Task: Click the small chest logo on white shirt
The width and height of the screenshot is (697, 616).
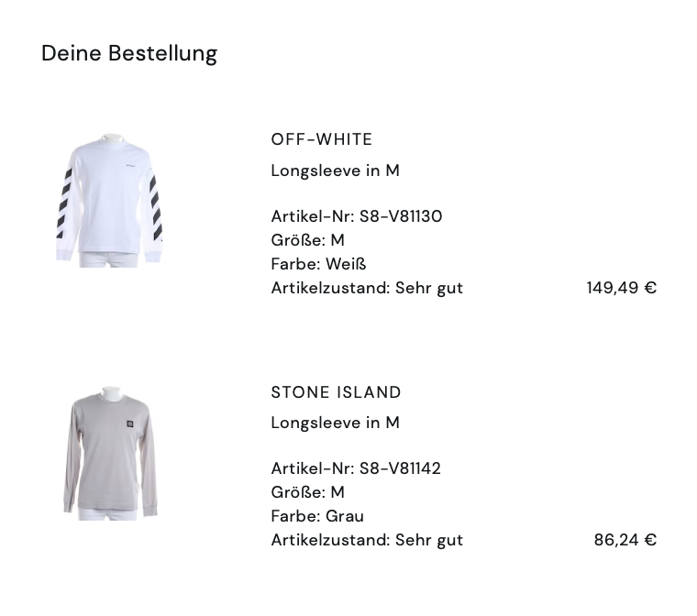Action: coord(131,167)
